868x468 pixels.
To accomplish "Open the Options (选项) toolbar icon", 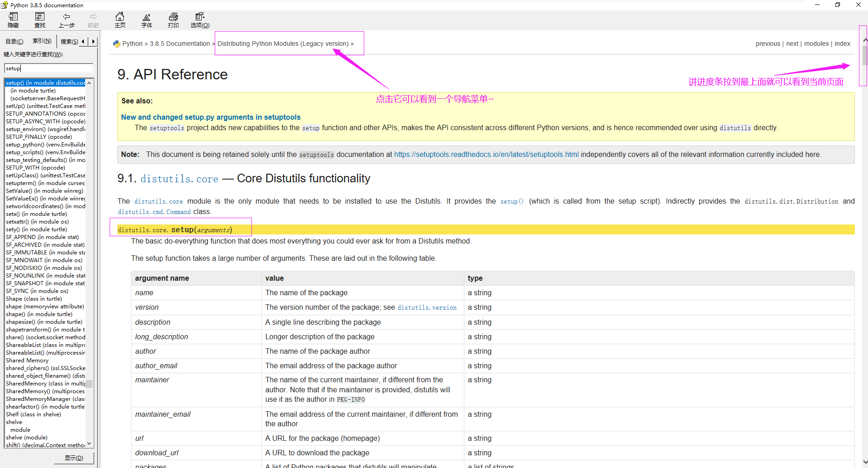I will 200,20.
